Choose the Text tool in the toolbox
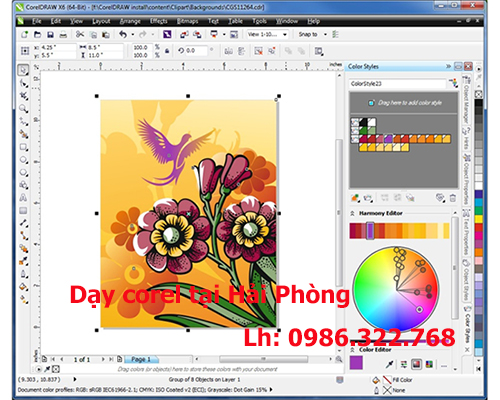This screenshot has height=400, width=500. click(x=23, y=198)
